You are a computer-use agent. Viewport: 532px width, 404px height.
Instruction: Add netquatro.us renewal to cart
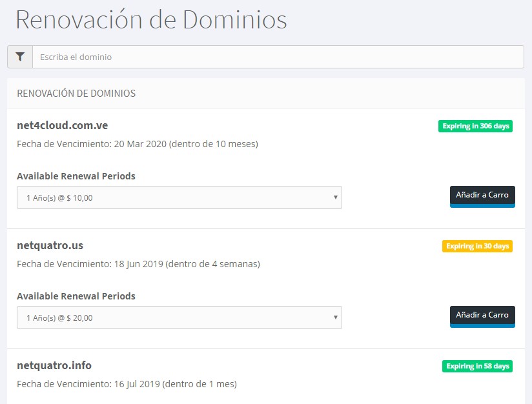(482, 316)
